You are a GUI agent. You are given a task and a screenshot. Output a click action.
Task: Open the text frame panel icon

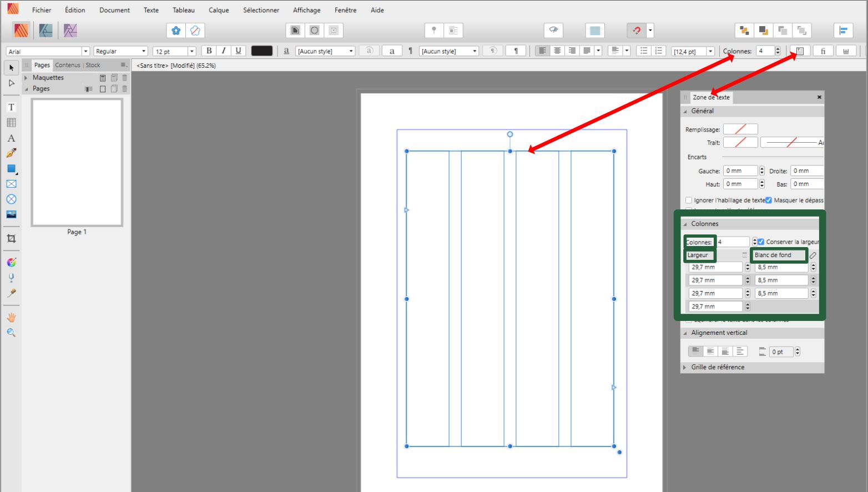[800, 51]
